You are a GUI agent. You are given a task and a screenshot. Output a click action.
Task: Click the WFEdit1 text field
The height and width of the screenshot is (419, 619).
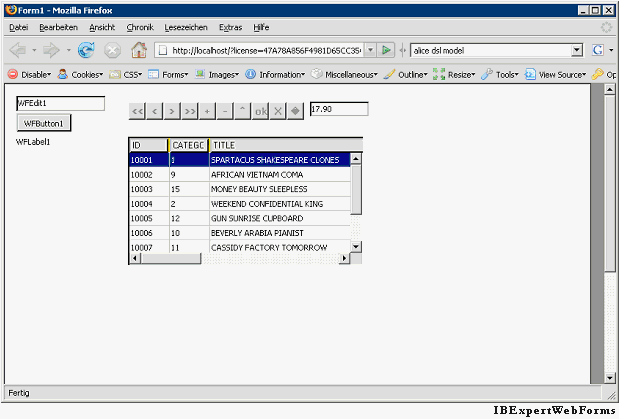point(60,103)
